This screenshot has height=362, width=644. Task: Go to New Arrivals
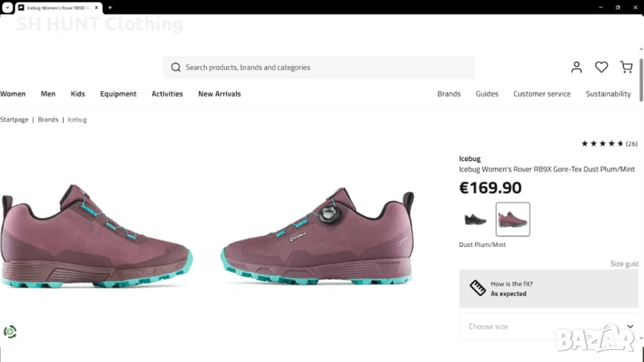pyautogui.click(x=219, y=94)
